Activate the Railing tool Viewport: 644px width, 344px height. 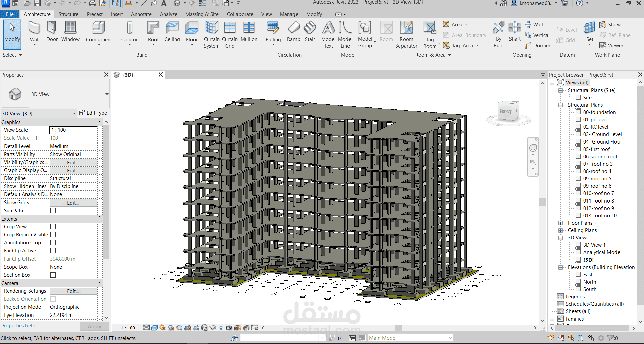pos(273,33)
